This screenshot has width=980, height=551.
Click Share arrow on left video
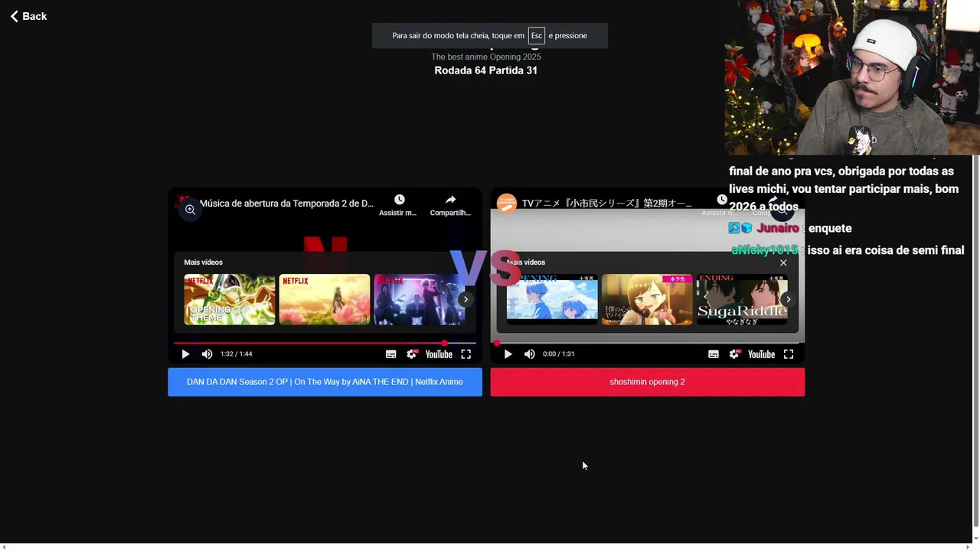tap(450, 200)
